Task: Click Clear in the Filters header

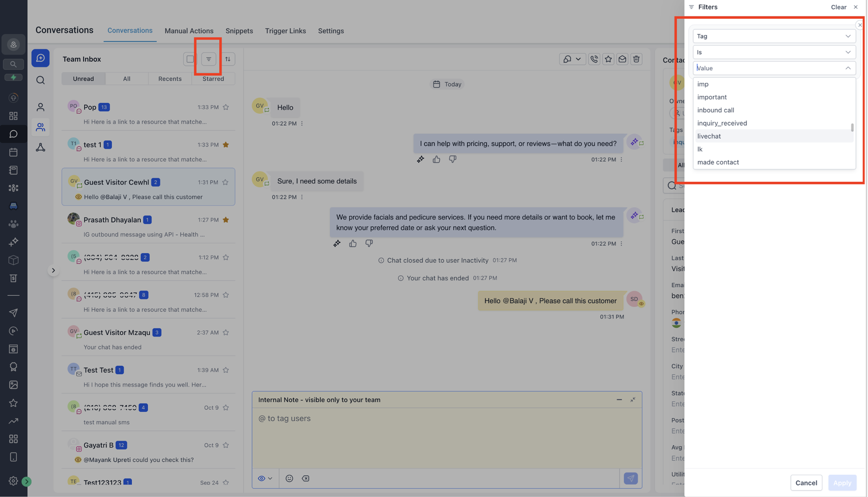Action: [x=838, y=7]
